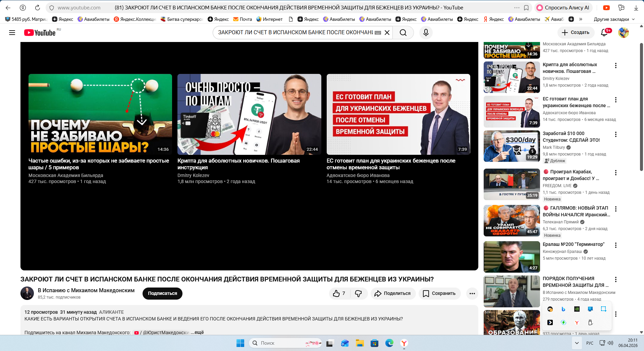This screenshot has height=351, width=644.
Task: Open the YouTube hamburger guide menu
Action: click(x=12, y=33)
